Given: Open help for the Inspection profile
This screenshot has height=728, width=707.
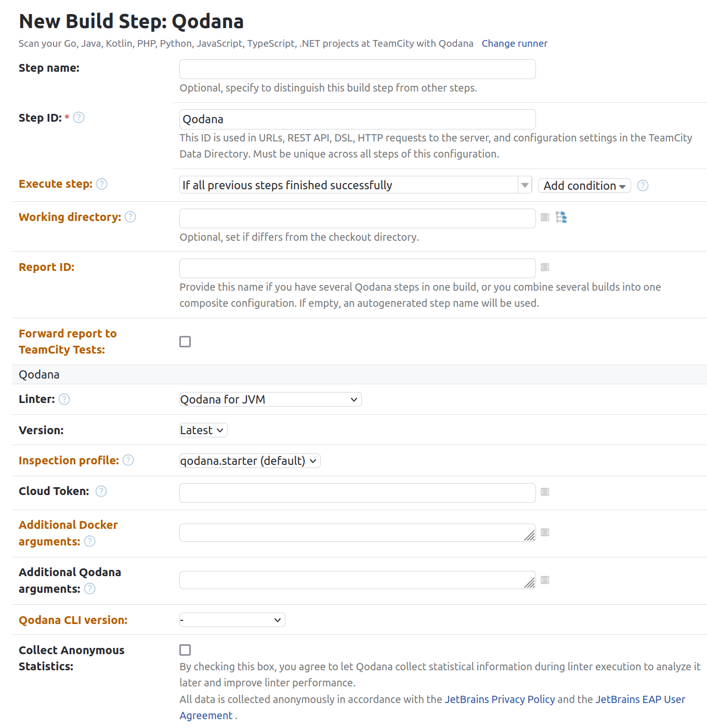Looking at the screenshot, I should (128, 460).
